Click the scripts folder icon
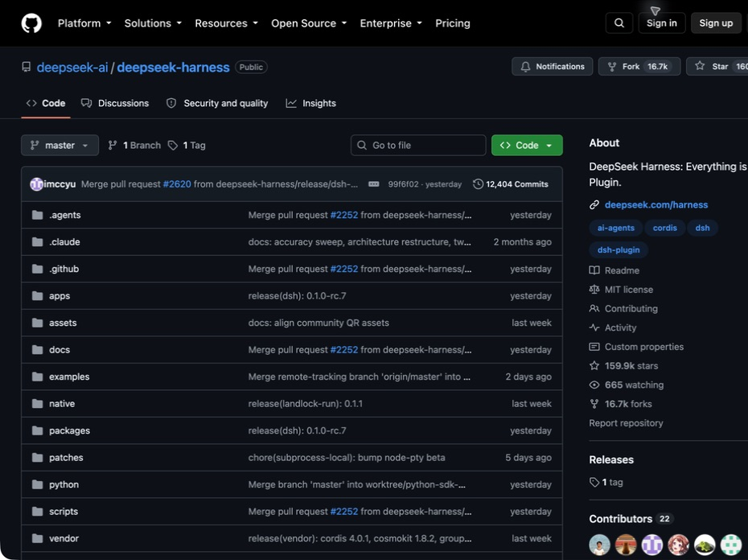The height and width of the screenshot is (560, 748). [37, 512]
